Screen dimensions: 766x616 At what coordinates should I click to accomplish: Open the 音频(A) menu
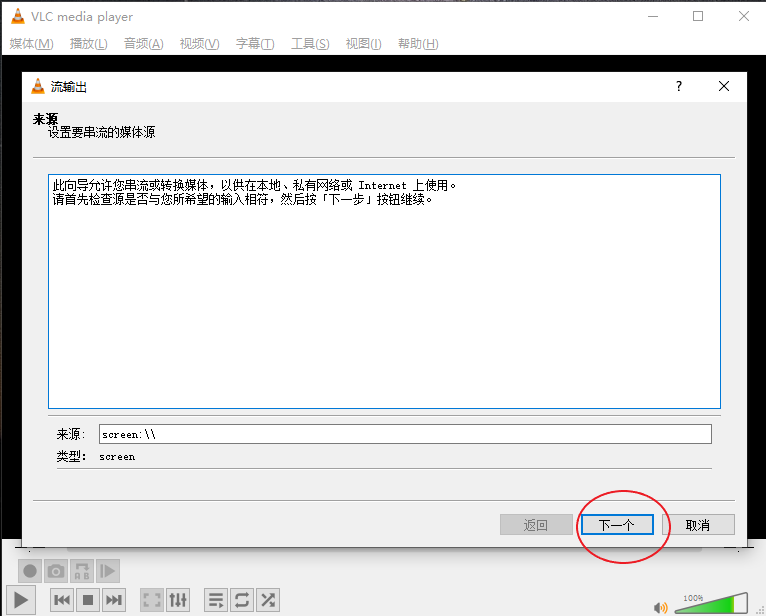tap(144, 43)
